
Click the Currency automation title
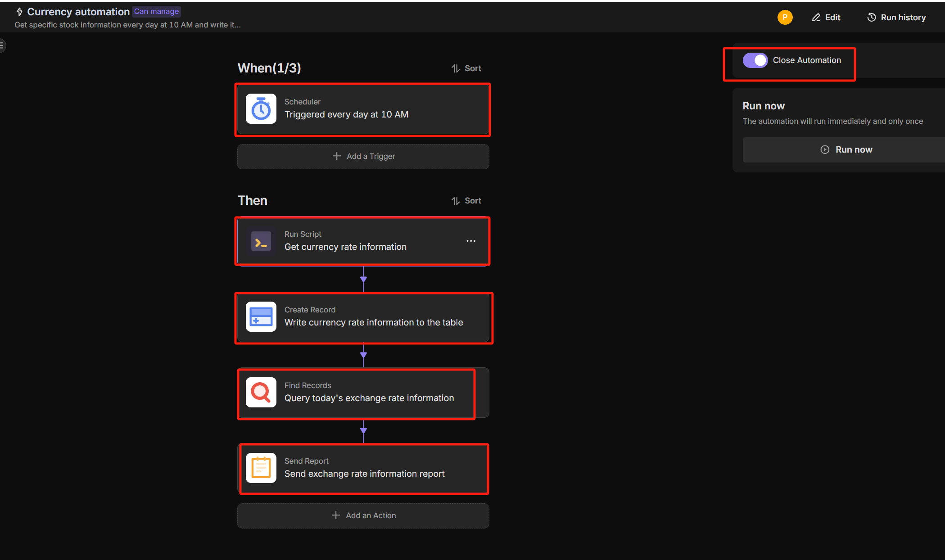pos(78,12)
